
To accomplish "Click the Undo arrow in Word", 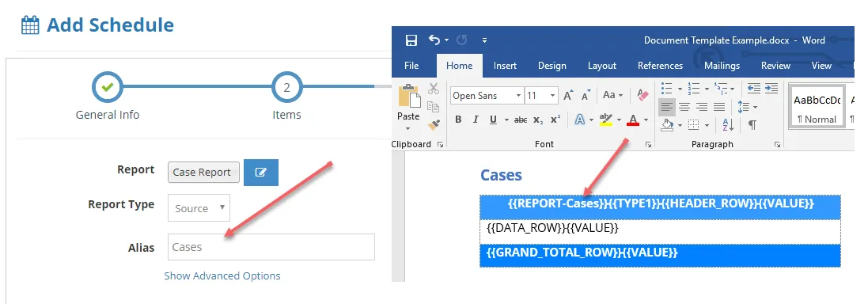I will pos(434,40).
